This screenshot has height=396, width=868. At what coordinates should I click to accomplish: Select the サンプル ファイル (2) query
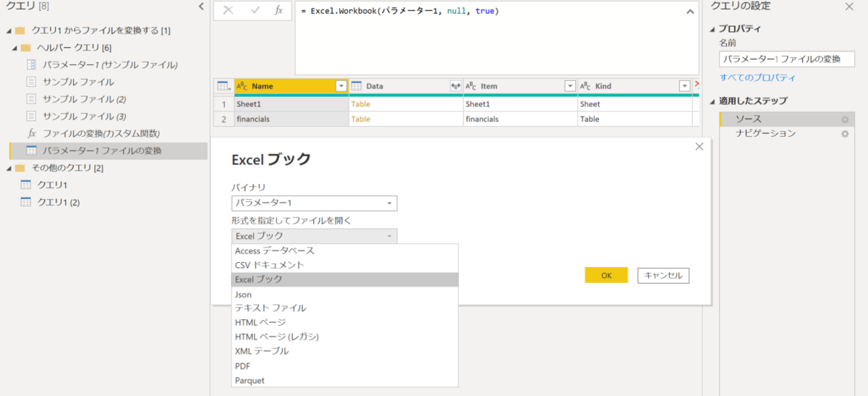click(84, 99)
